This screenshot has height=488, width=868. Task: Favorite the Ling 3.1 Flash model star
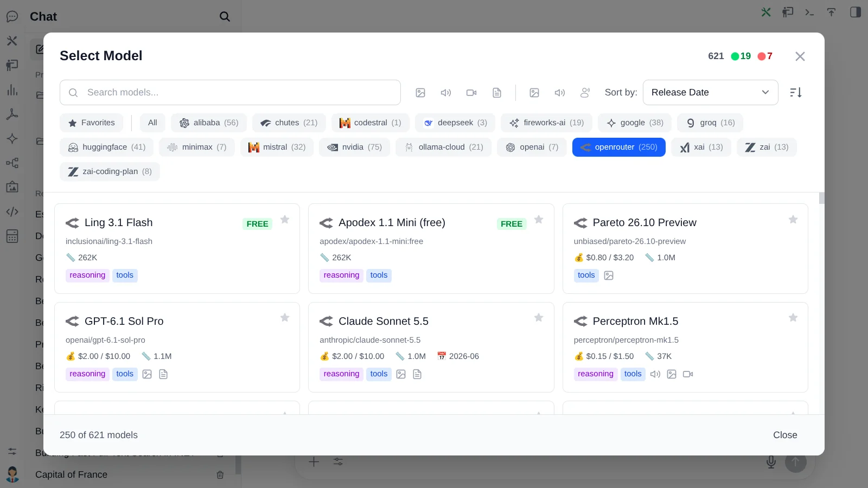tap(285, 220)
